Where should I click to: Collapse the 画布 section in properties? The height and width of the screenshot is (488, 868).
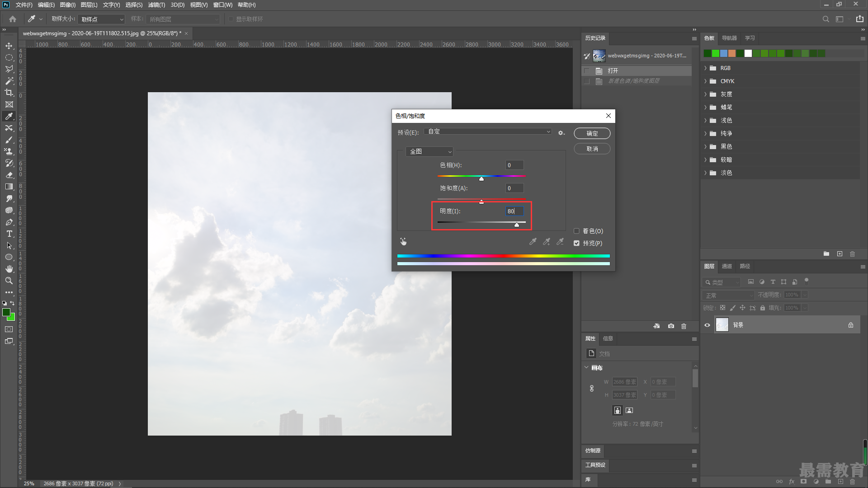click(x=587, y=367)
